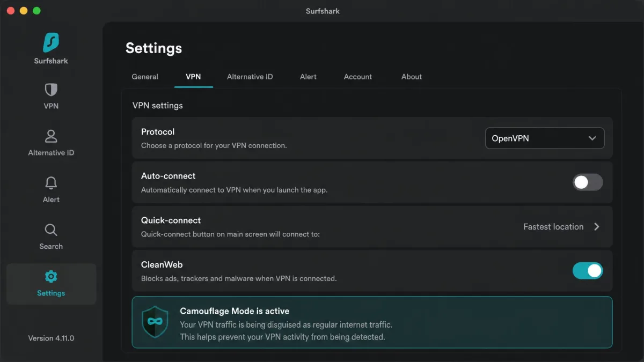Click 'Version 4.11.0' text
This screenshot has height=362, width=644.
coord(51,338)
